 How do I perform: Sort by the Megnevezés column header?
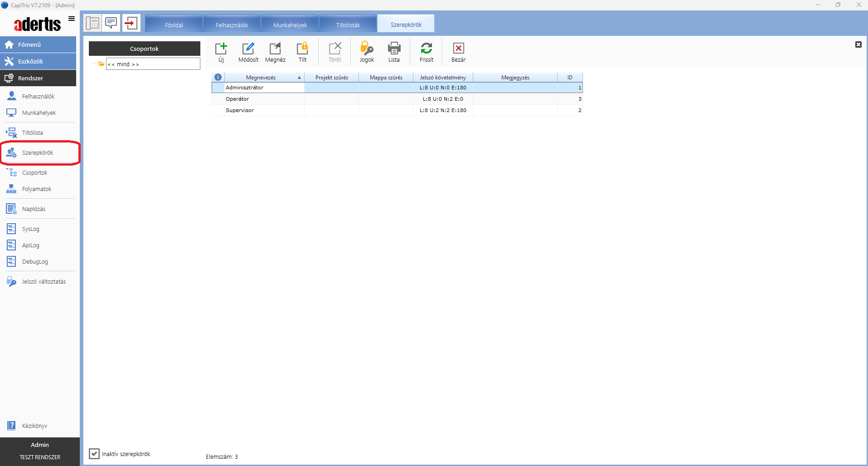[x=261, y=78]
